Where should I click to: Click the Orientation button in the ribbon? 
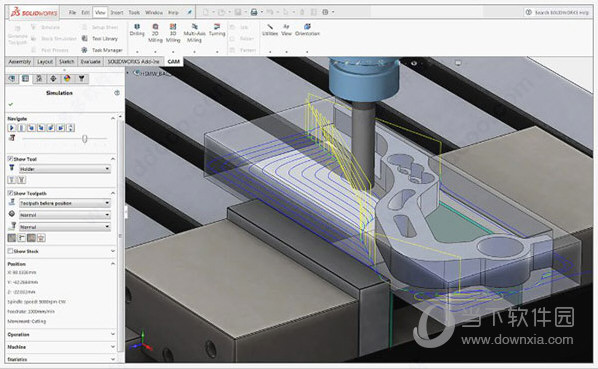tap(307, 30)
